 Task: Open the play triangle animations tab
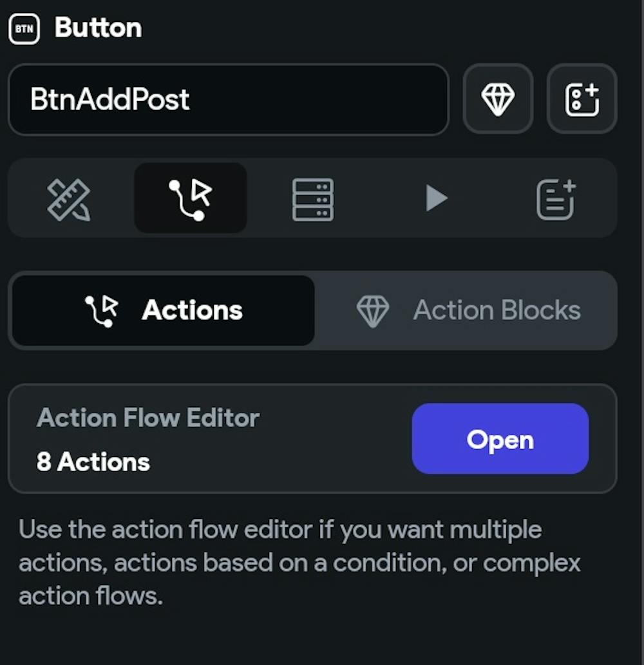tap(436, 198)
